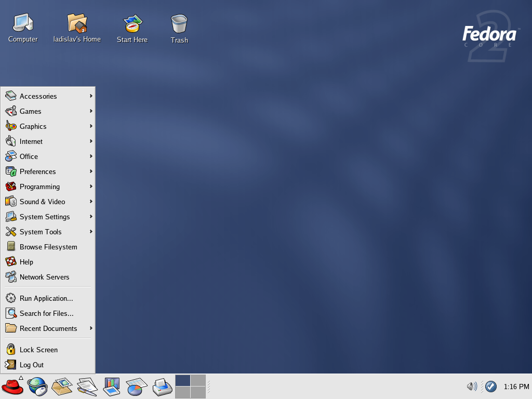Screen dimensions: 532x399
Task: Click the volume speaker icon in panel
Action: click(x=472, y=386)
